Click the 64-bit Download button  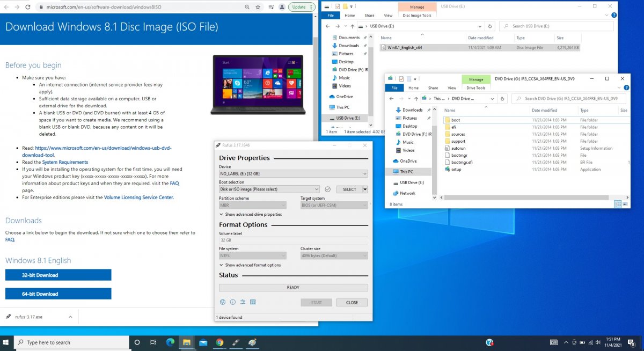coord(58,294)
